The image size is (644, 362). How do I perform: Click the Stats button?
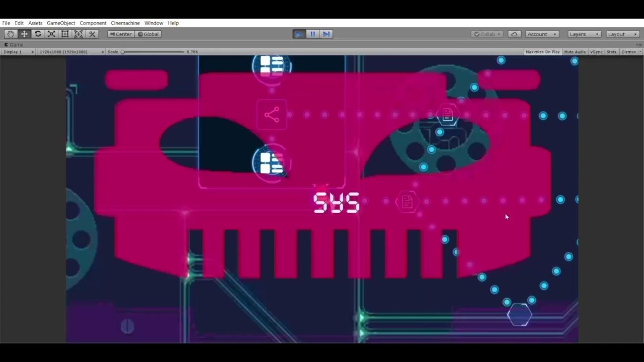tap(611, 52)
